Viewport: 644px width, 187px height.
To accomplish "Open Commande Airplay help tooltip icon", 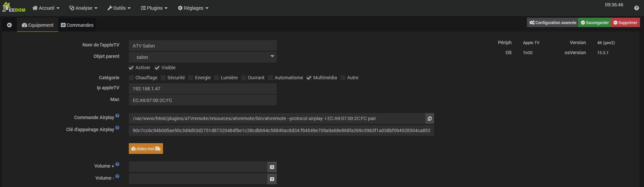I will 117,116.
